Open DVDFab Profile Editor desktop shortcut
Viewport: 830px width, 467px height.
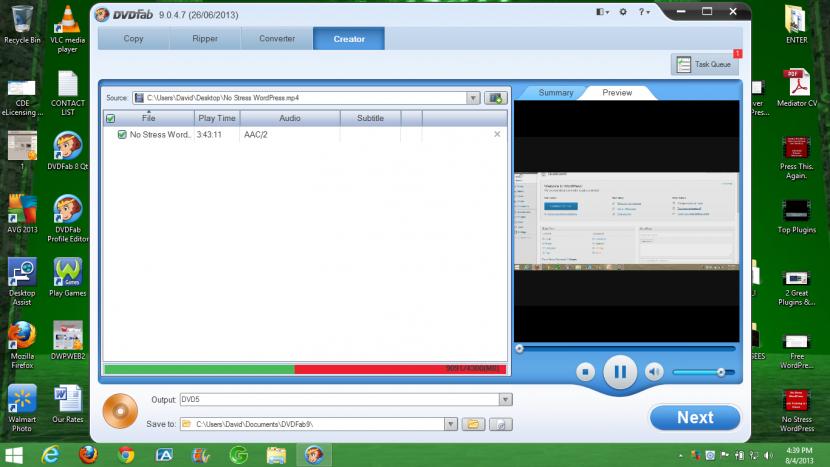(x=68, y=219)
